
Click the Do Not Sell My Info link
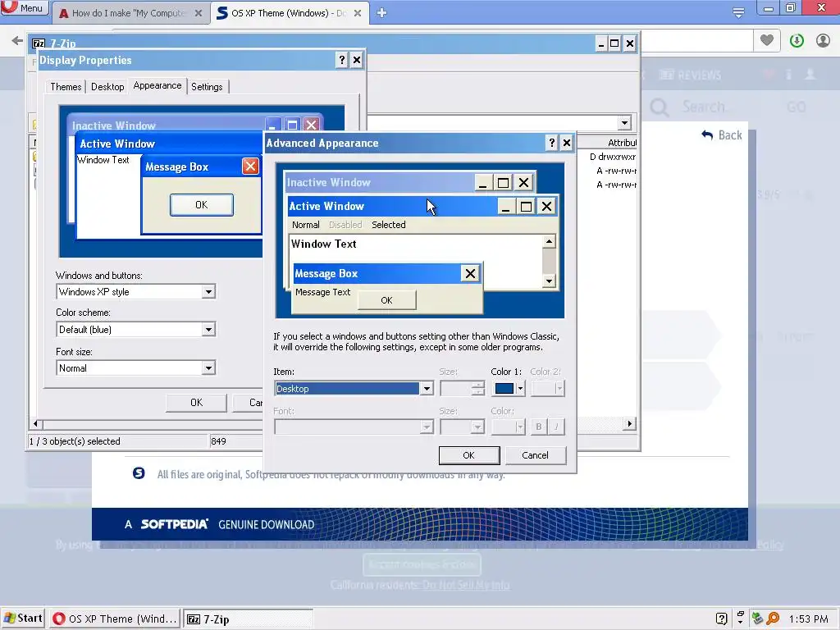coord(466,585)
